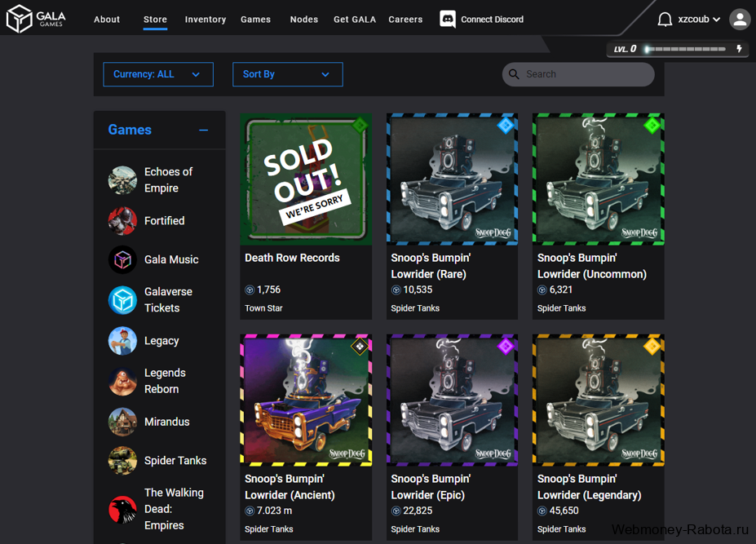
Task: Expand the xzcoub account menu
Action: click(x=699, y=20)
